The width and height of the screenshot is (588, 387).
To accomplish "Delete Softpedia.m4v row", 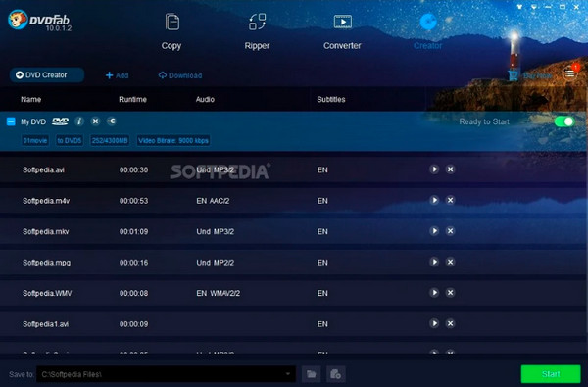I will tap(451, 200).
